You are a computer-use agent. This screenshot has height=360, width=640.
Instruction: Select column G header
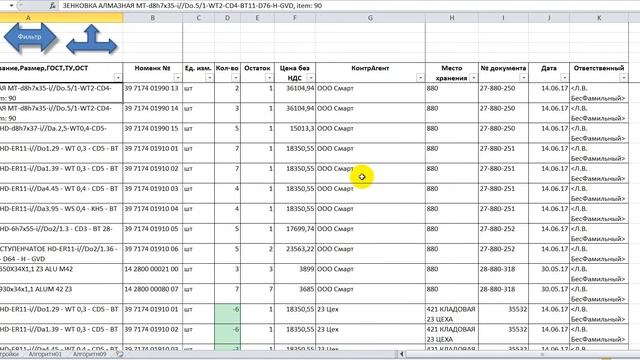[370, 18]
